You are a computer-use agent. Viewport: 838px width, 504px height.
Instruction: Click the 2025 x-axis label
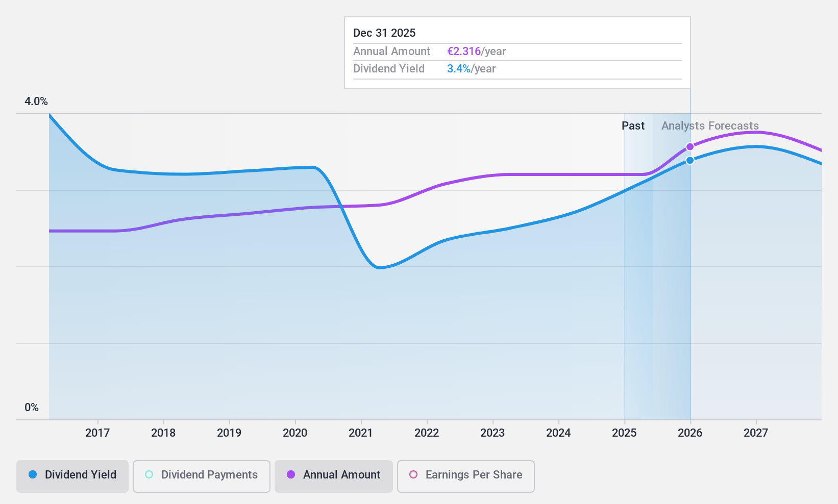click(624, 433)
